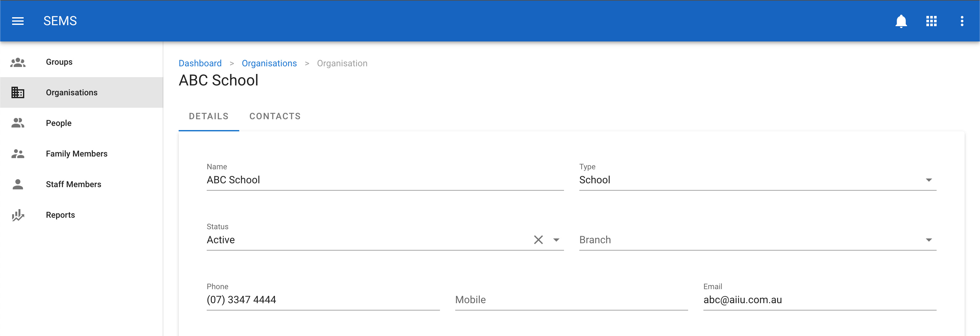The height and width of the screenshot is (336, 980).
Task: Clear the Active status selection
Action: pyautogui.click(x=538, y=240)
